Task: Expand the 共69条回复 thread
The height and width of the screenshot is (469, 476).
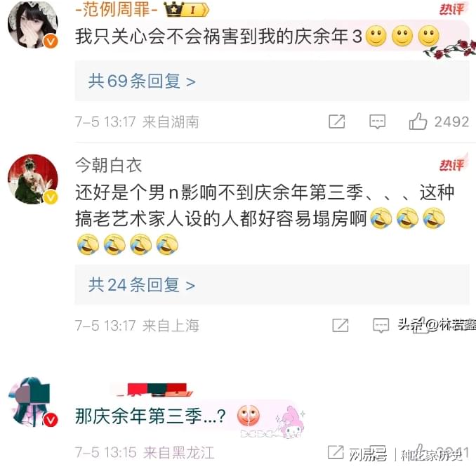Action: (272, 81)
